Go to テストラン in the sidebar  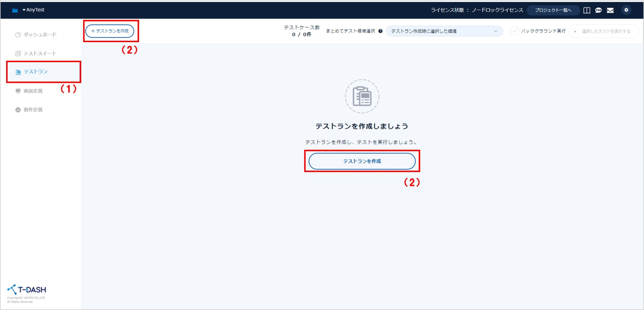(35, 72)
